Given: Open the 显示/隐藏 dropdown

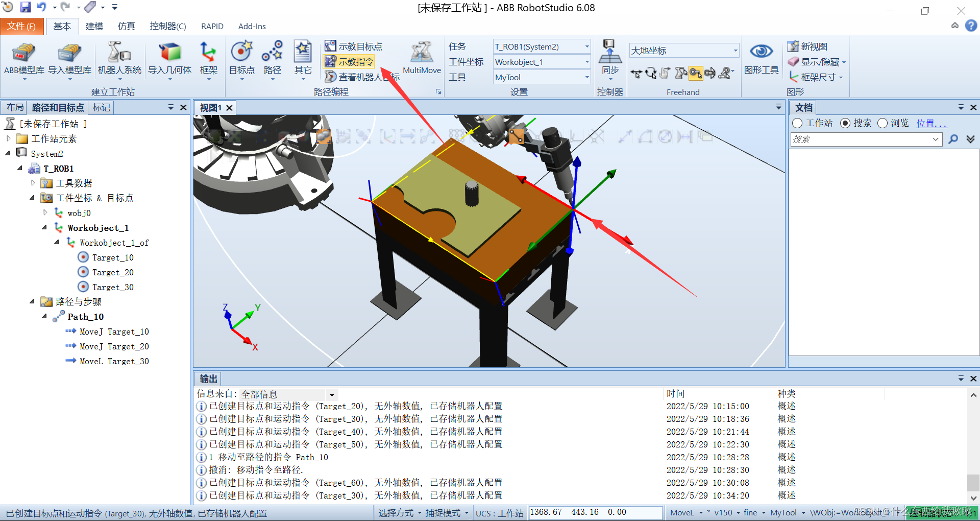Looking at the screenshot, I should click(817, 62).
